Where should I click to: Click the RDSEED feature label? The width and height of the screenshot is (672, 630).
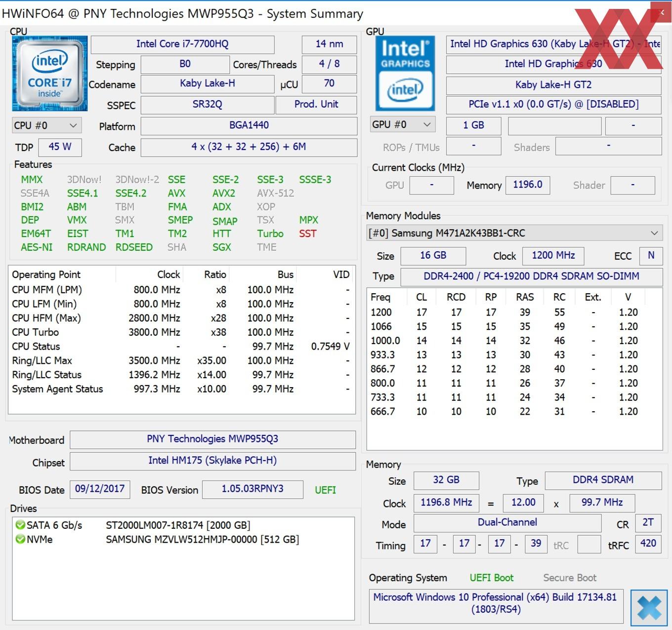134,247
